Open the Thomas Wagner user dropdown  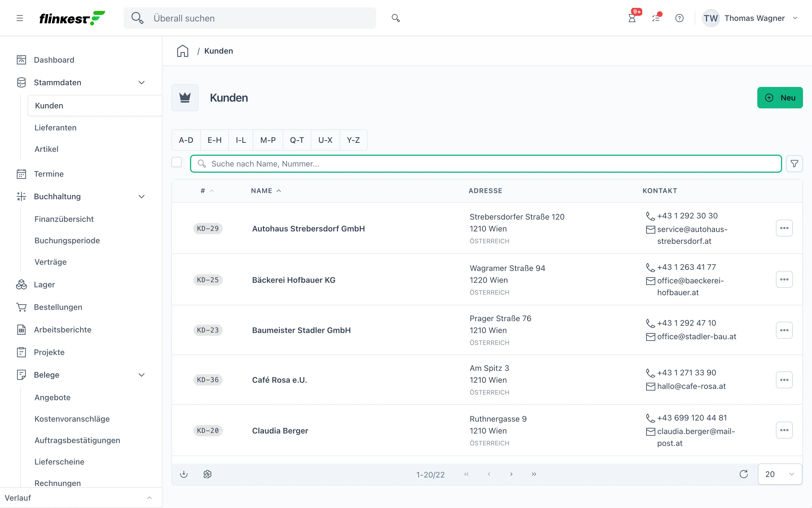[x=750, y=18]
